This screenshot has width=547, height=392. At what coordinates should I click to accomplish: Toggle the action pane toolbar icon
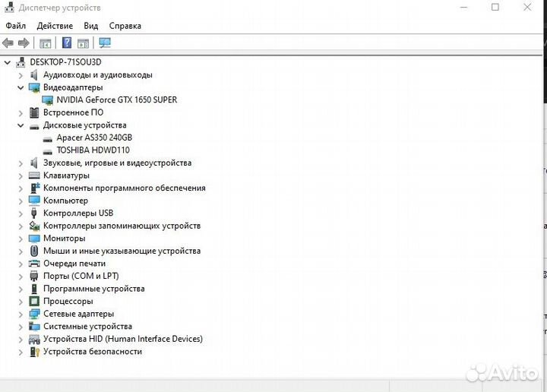83,43
